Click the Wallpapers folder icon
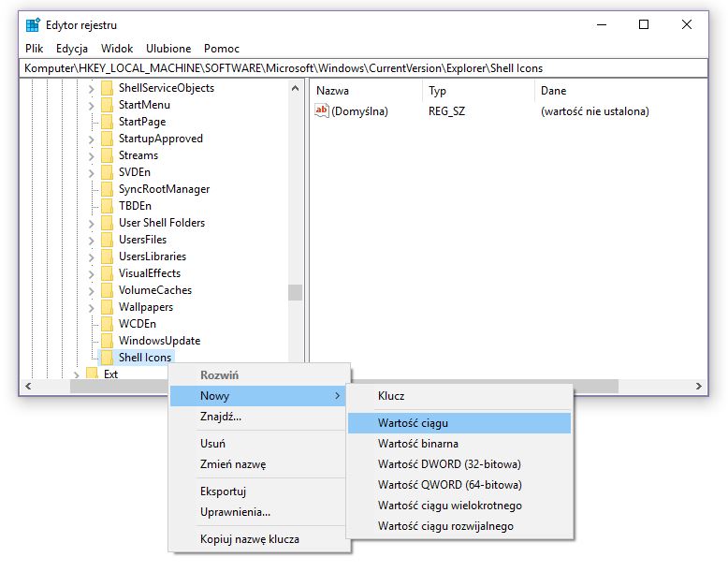Screen dimensions: 728x572 (107, 307)
